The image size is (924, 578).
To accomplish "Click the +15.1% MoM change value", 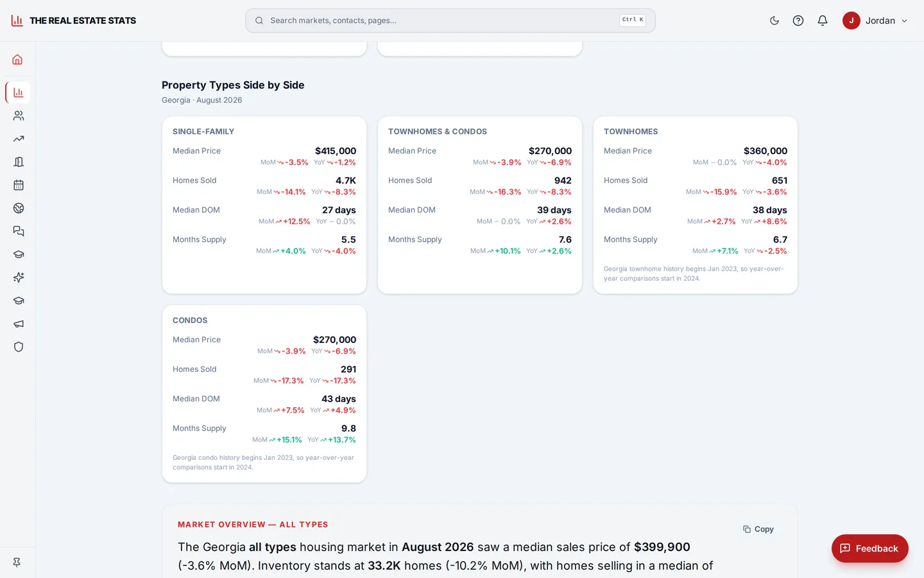I will click(x=289, y=440).
